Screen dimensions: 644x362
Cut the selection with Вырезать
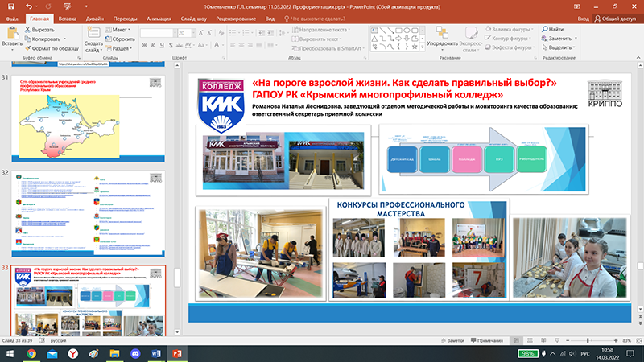pyautogui.click(x=39, y=30)
